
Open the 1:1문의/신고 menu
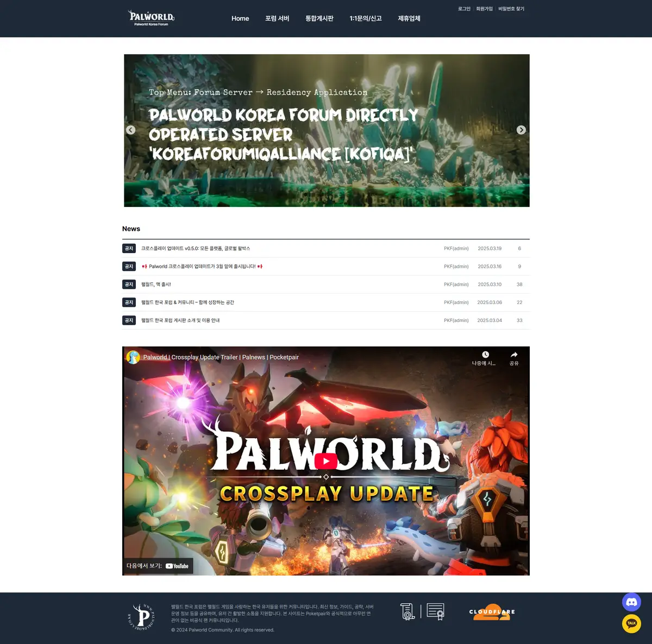[366, 18]
